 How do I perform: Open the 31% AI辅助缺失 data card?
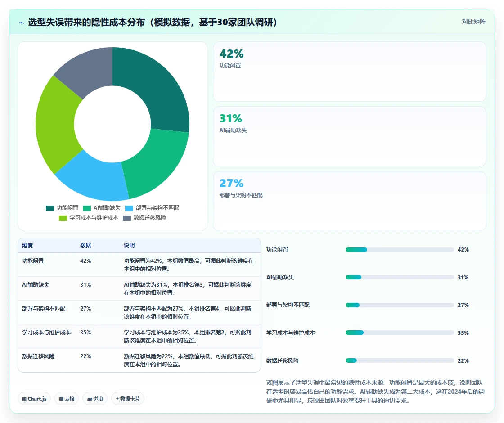pyautogui.click(x=349, y=136)
